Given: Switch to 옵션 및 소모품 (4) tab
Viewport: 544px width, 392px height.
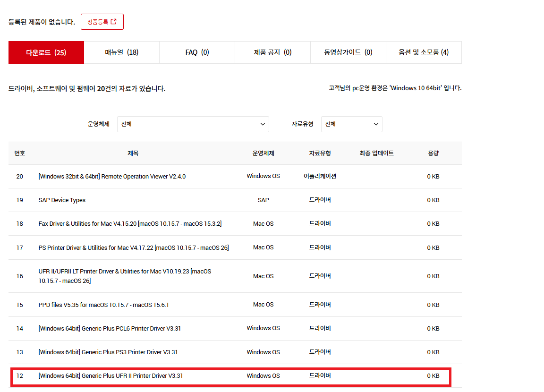Looking at the screenshot, I should pos(424,52).
